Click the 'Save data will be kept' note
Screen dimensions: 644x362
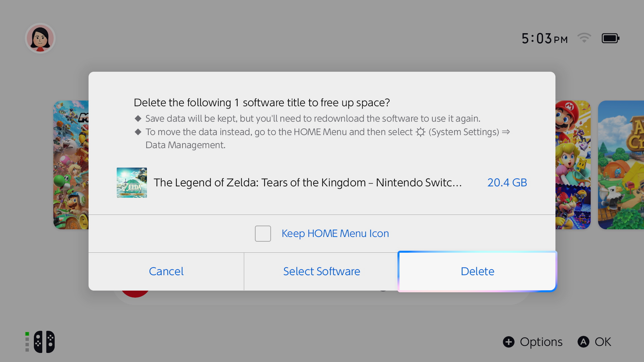[313, 119]
